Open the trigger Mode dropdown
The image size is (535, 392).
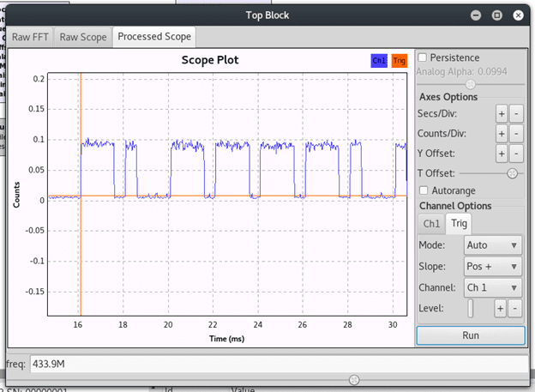492,244
